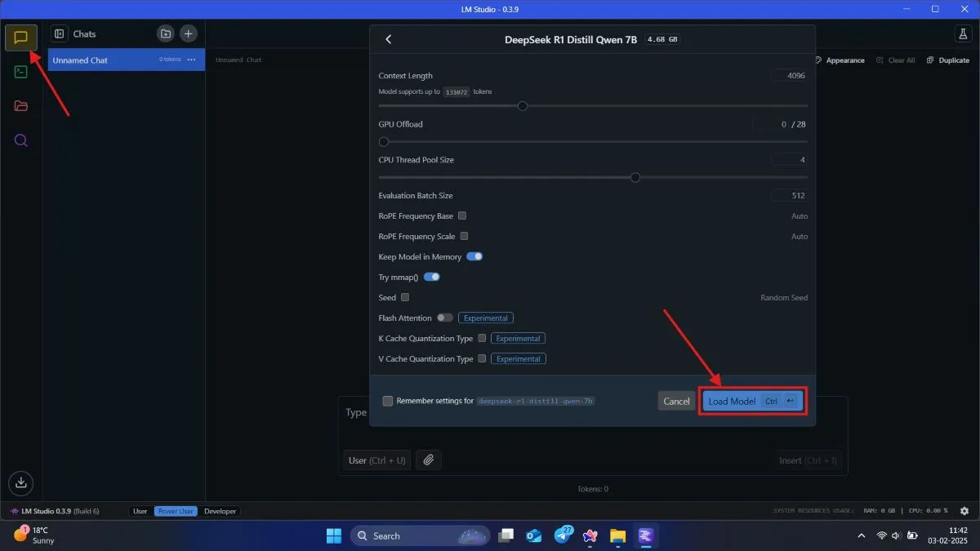The height and width of the screenshot is (551, 980).
Task: Click Experimental tag beside Flash Attention
Action: (x=486, y=318)
